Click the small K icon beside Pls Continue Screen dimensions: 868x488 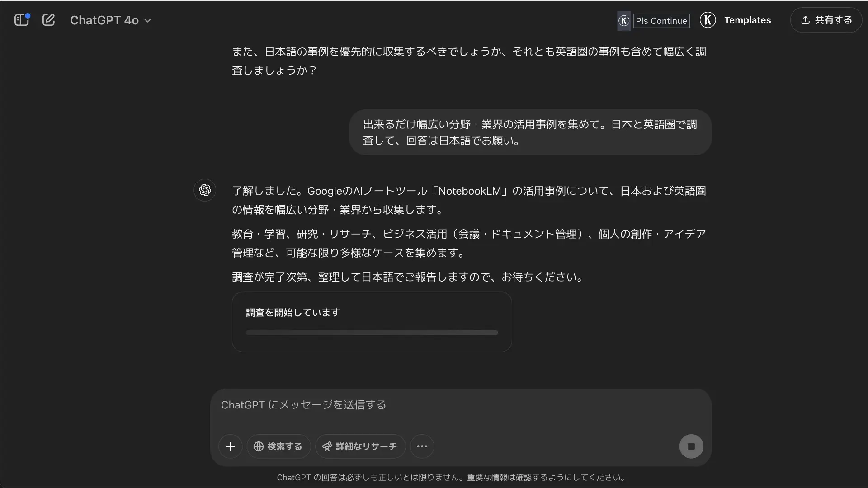[x=624, y=21]
